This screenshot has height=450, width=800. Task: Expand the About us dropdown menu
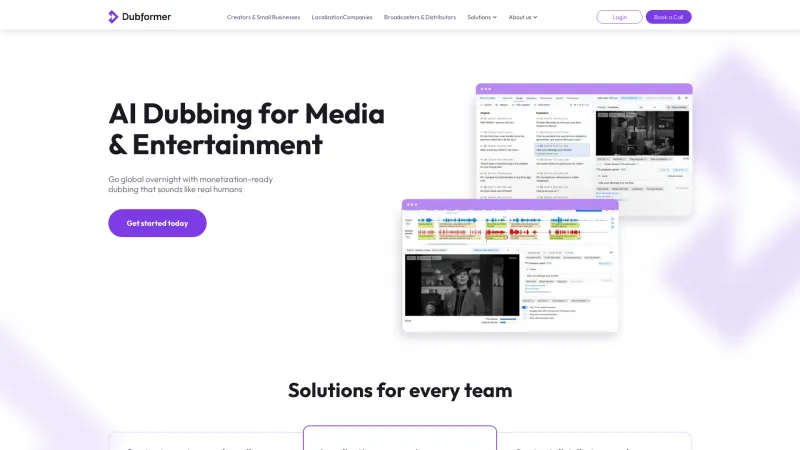522,17
